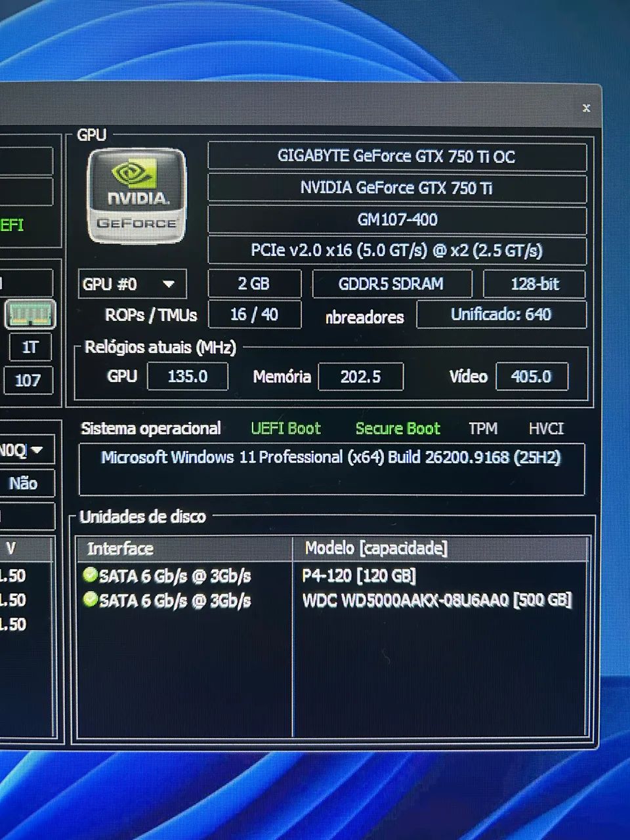Click the PCIe v2.0 x16 bus field
This screenshot has height=840, width=630.
(x=396, y=251)
